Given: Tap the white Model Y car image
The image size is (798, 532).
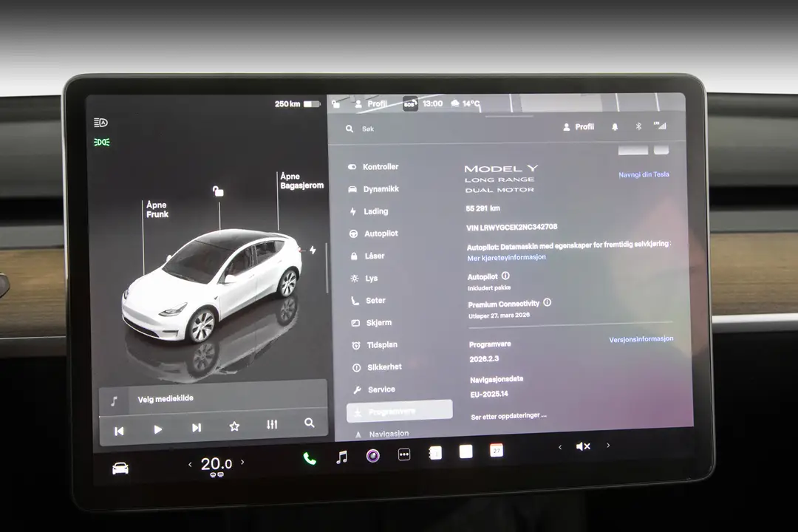Looking at the screenshot, I should pyautogui.click(x=213, y=287).
